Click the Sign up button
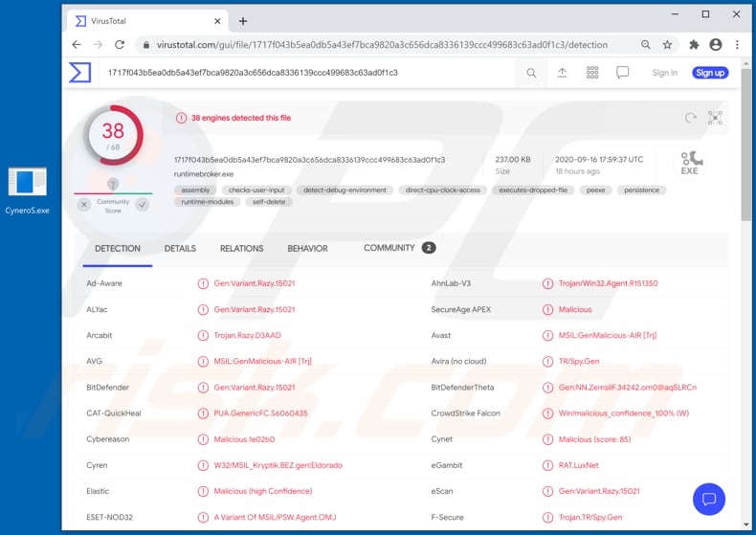 [710, 73]
